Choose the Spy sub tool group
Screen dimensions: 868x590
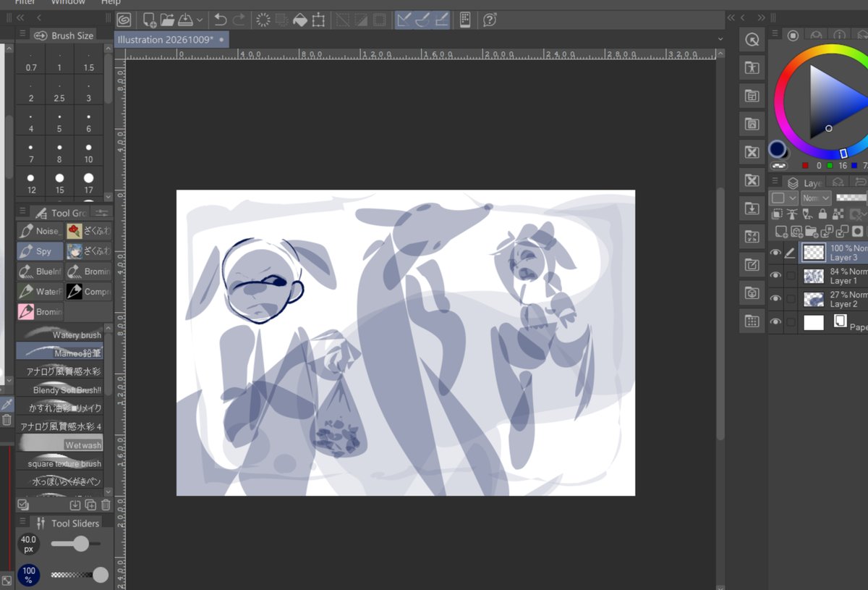tap(40, 251)
